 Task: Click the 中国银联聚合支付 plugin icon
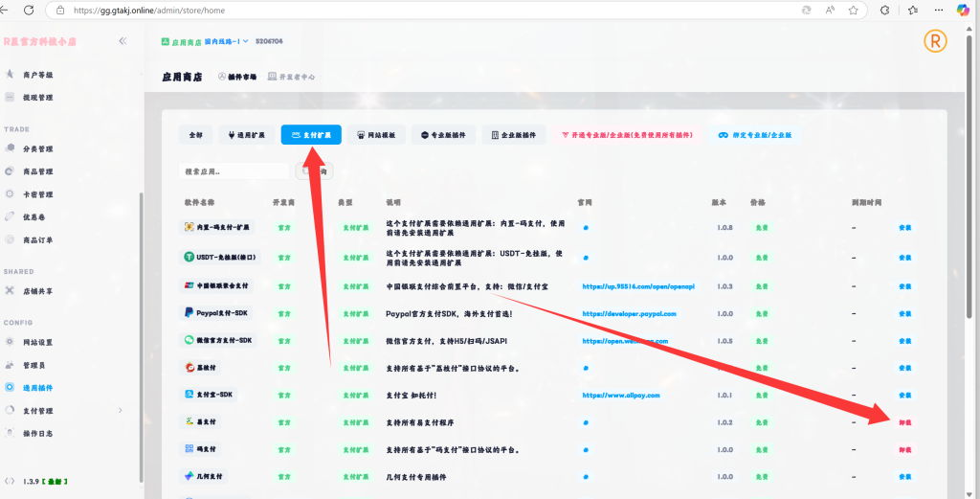[x=189, y=285]
